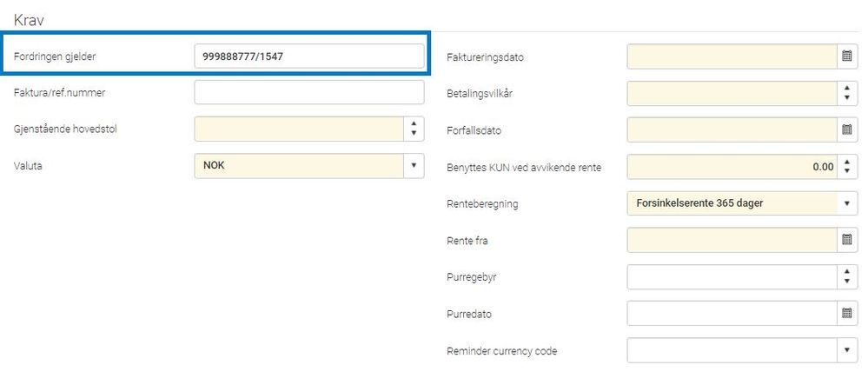Click the Fordringen gjelder input field

(x=309, y=56)
